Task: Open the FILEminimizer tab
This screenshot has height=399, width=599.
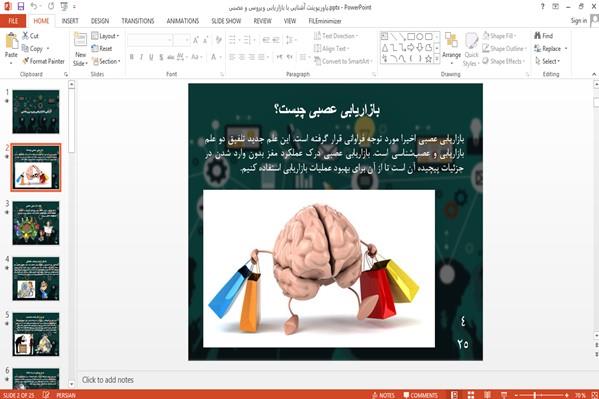Action: (x=325, y=21)
